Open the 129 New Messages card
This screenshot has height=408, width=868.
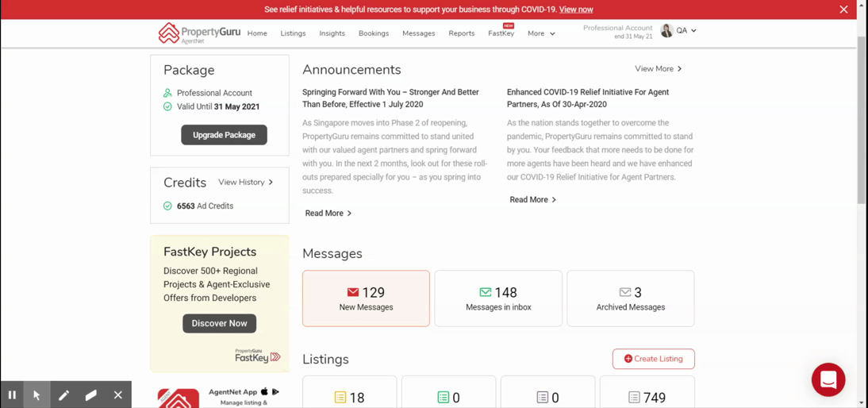coord(366,298)
